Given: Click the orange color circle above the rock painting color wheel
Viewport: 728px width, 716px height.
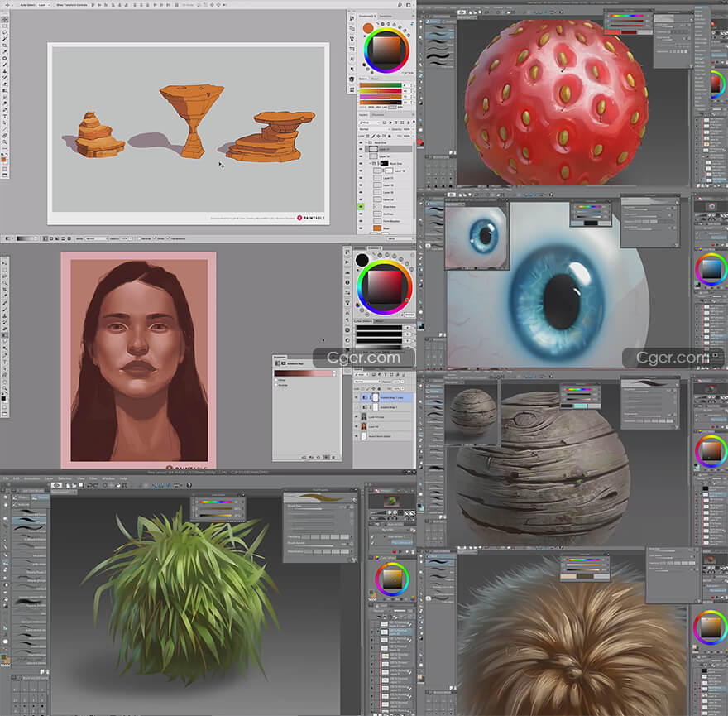Looking at the screenshot, I should [x=368, y=28].
